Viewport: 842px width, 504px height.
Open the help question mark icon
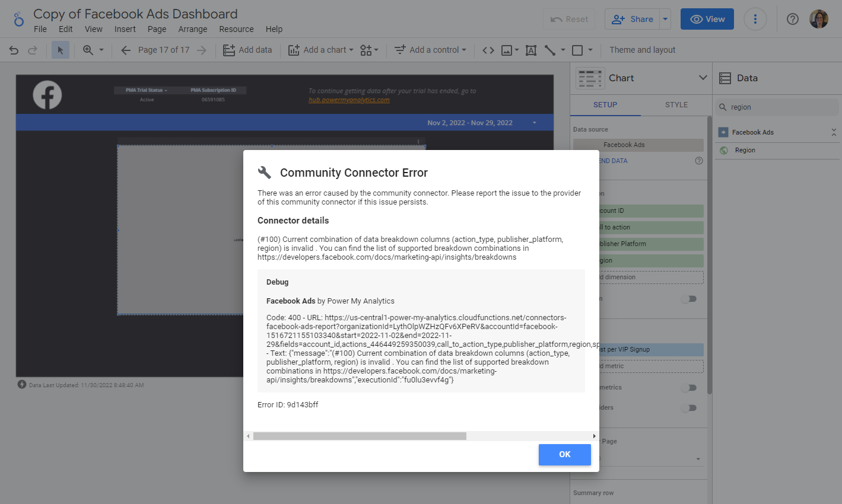[792, 19]
